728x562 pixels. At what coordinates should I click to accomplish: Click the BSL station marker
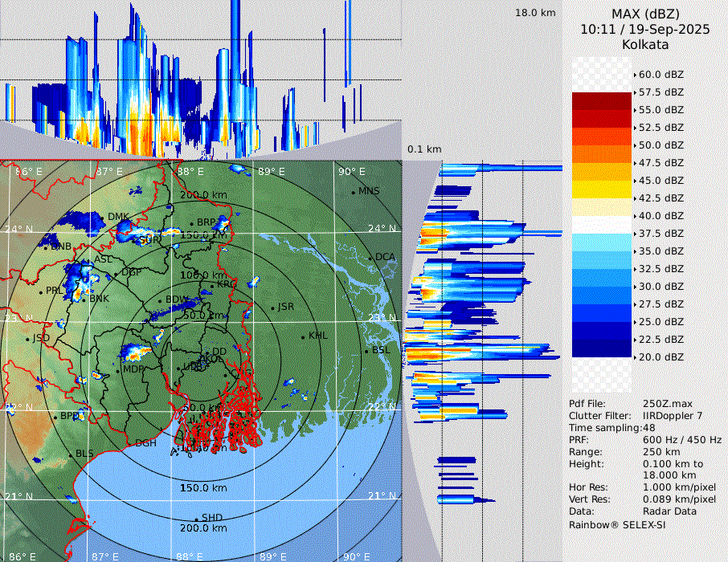pos(367,351)
